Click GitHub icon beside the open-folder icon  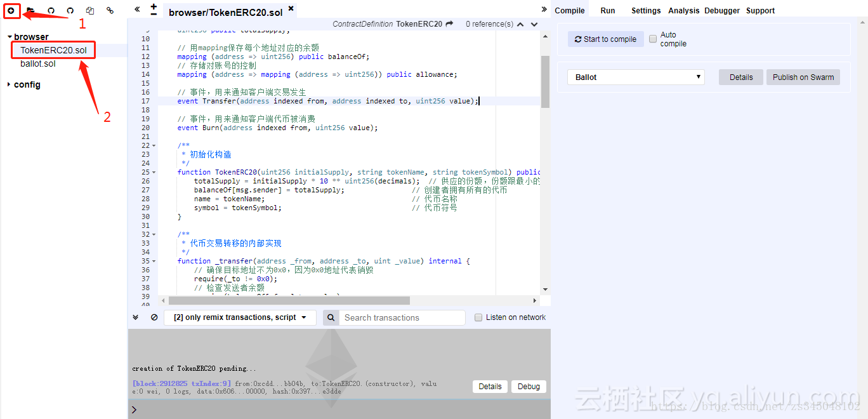[51, 10]
